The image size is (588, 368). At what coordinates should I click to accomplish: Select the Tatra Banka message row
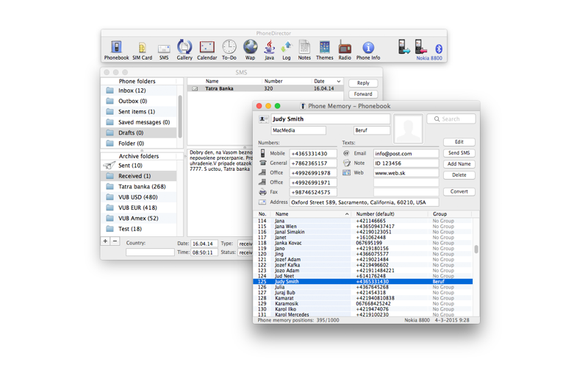265,88
